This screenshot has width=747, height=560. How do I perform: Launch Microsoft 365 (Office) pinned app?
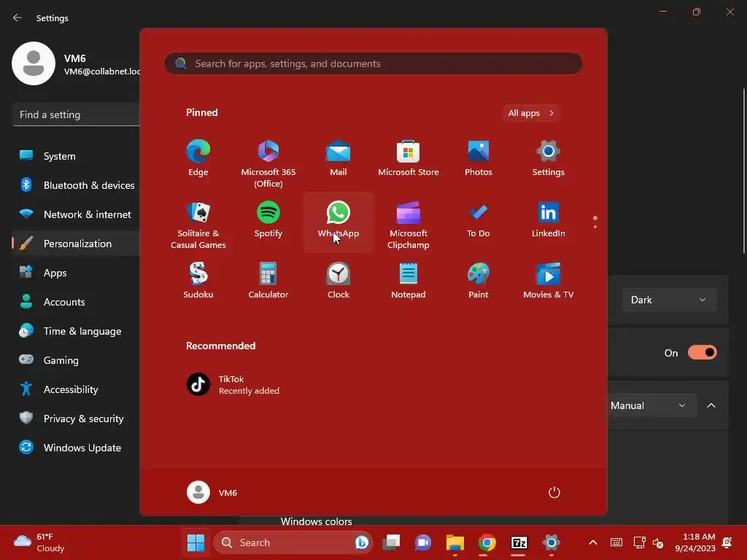pyautogui.click(x=268, y=163)
